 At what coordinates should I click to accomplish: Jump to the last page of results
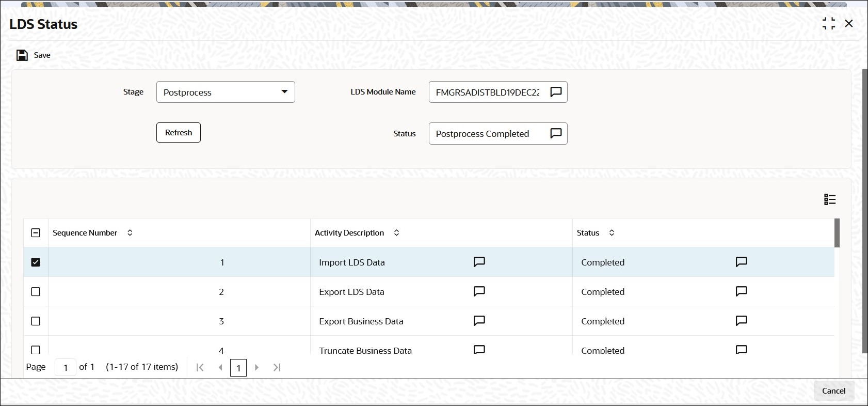tap(277, 367)
